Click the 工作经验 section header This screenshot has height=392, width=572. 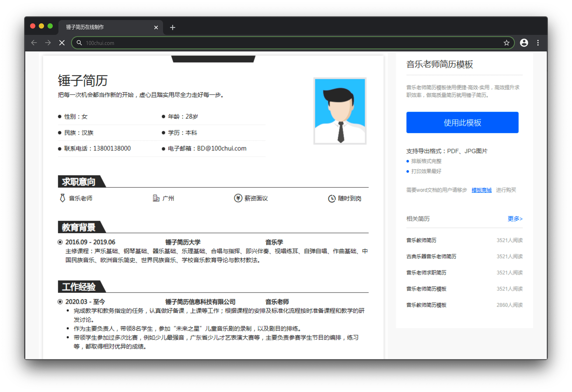[82, 287]
